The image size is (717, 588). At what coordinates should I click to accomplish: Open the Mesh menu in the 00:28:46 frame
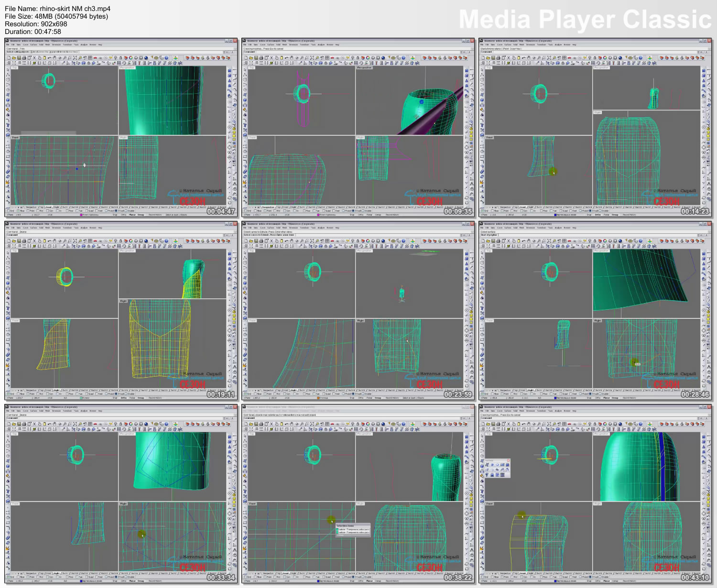522,228
